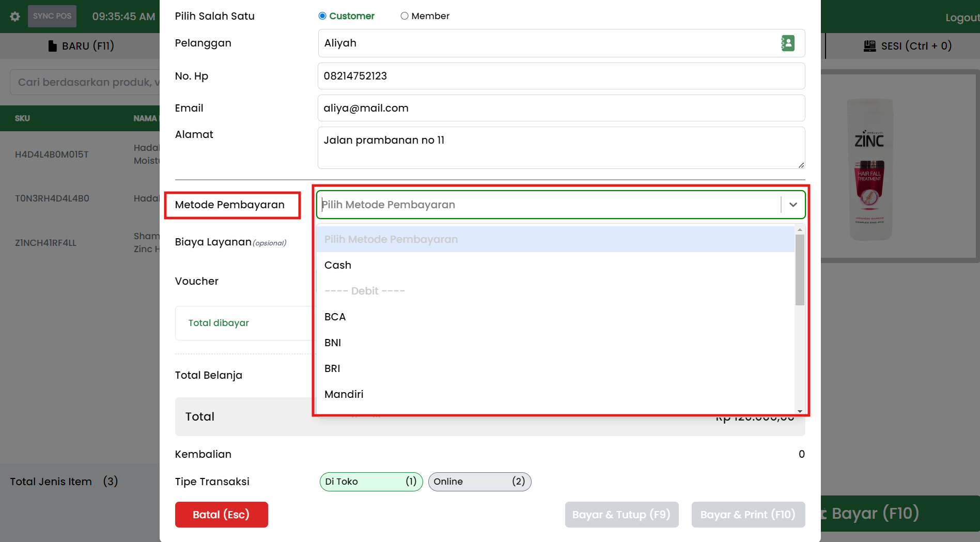
Task: Click the No. Hp input field
Action: click(561, 76)
